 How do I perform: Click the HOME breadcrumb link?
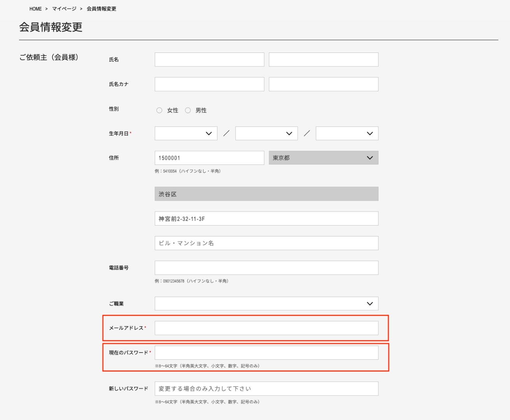click(35, 9)
